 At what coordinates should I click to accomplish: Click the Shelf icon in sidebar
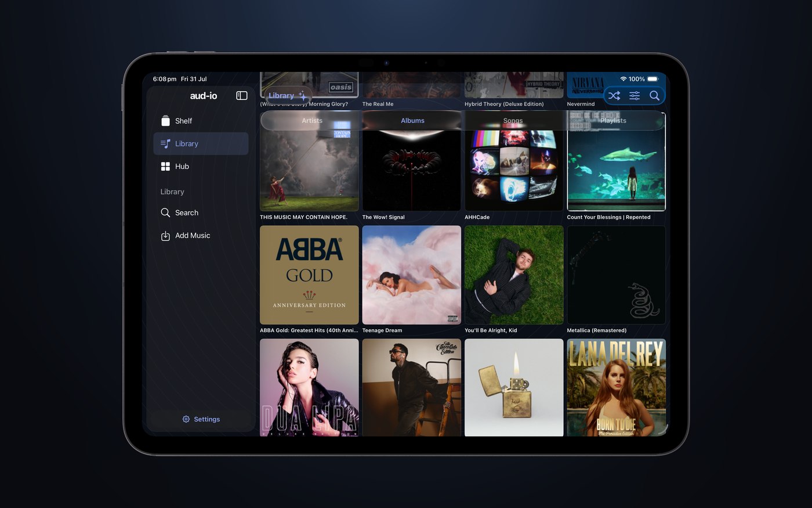(x=165, y=121)
